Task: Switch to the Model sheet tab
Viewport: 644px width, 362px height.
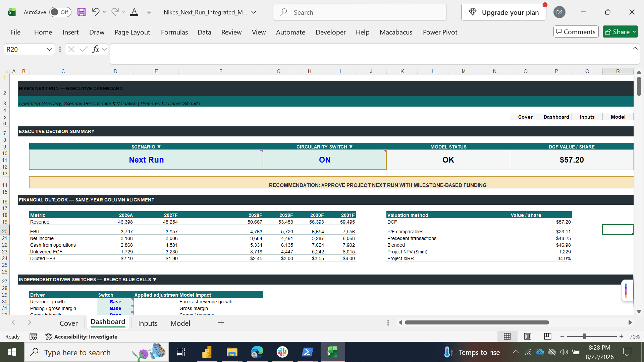Action: (x=180, y=323)
